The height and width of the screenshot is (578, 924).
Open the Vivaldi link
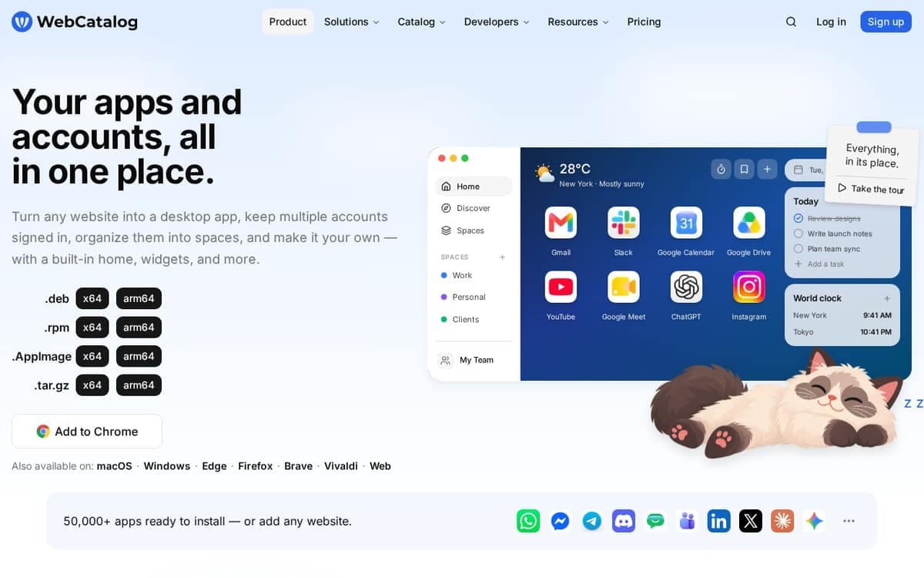[x=341, y=466]
